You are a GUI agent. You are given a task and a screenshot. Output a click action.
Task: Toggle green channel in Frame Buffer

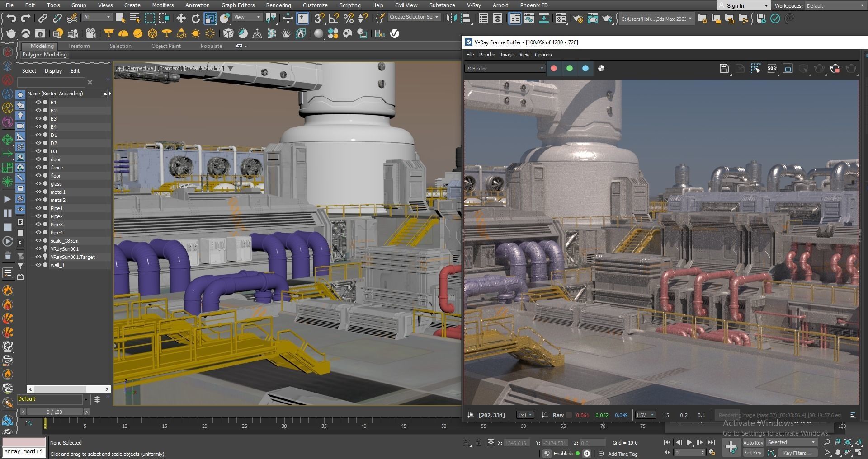[x=570, y=68]
